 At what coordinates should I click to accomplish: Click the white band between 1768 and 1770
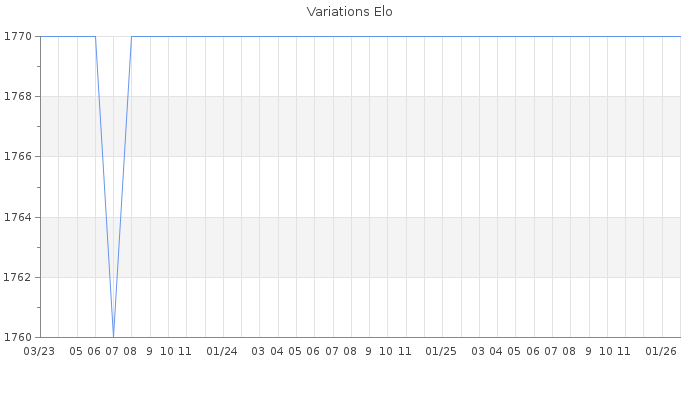400,66
